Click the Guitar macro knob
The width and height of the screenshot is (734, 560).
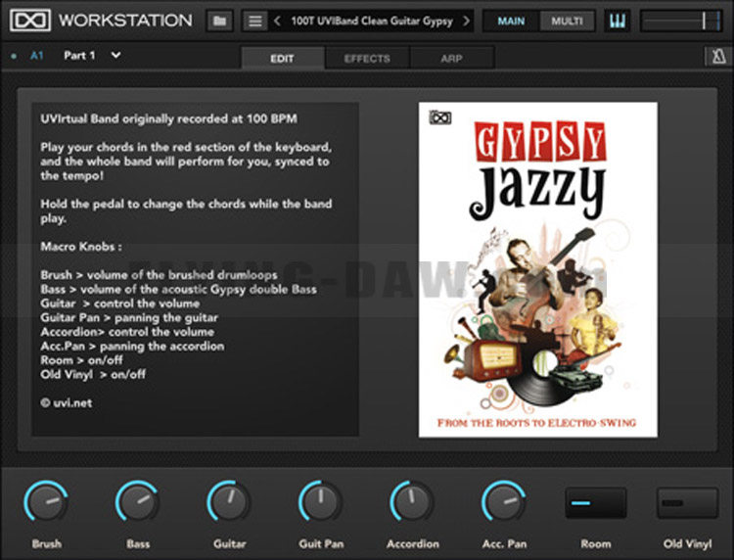click(229, 502)
